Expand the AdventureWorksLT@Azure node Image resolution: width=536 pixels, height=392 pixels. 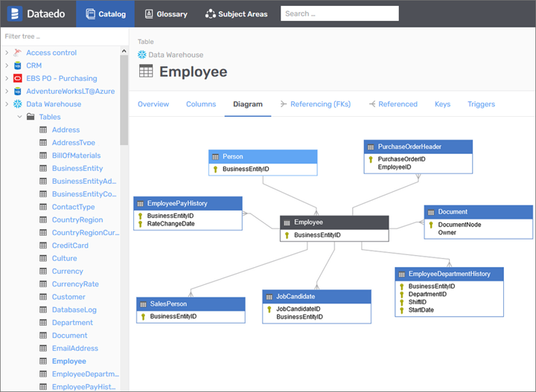(x=7, y=91)
